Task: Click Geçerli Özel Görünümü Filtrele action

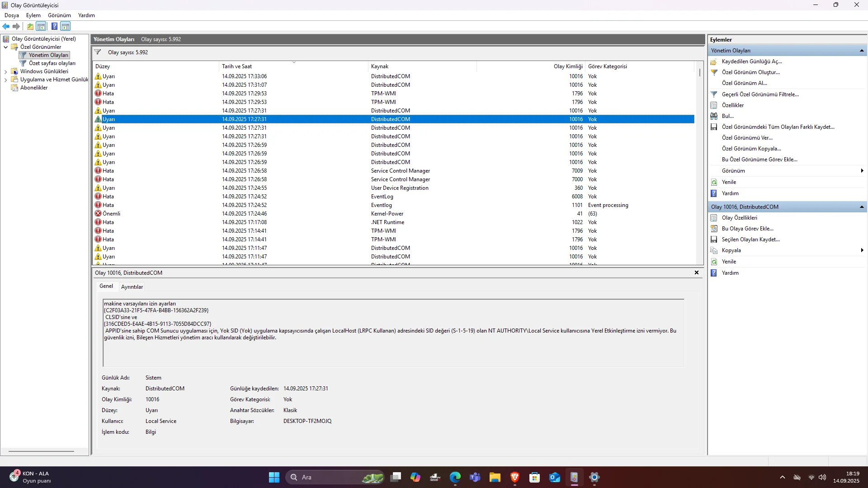Action: click(x=760, y=94)
